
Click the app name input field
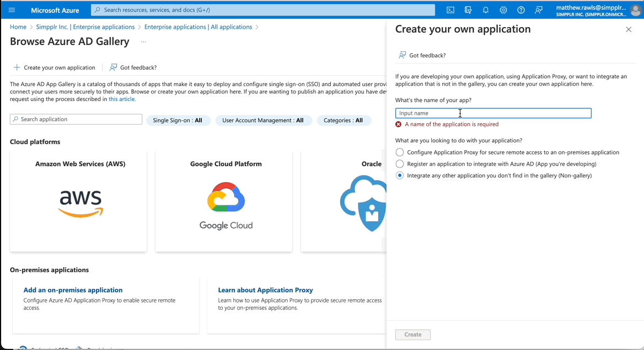493,113
